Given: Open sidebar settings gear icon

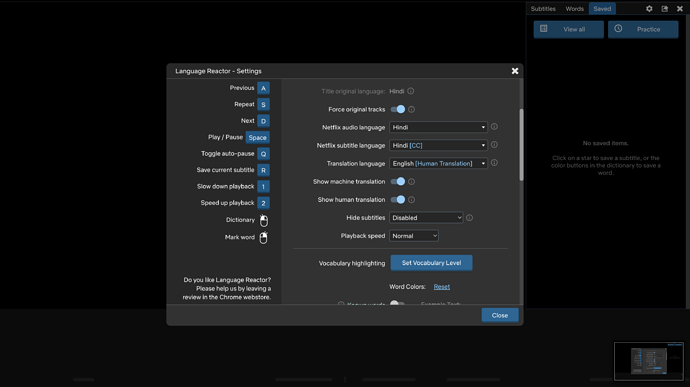Looking at the screenshot, I should [x=649, y=8].
